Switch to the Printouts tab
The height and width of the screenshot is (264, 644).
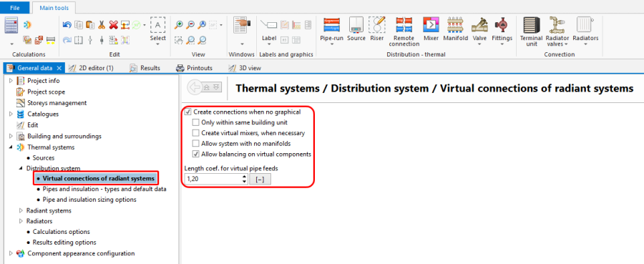tap(194, 68)
